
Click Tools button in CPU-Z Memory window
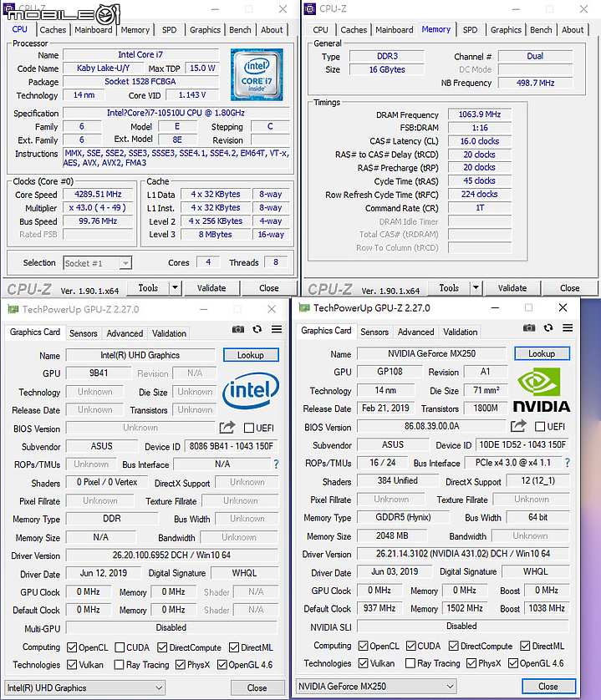449,288
